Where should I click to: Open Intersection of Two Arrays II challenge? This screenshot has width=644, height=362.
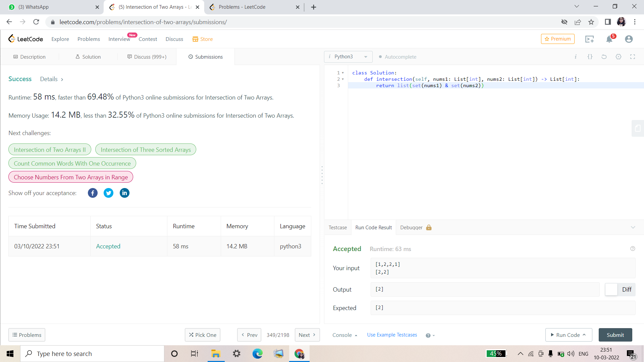point(50,150)
